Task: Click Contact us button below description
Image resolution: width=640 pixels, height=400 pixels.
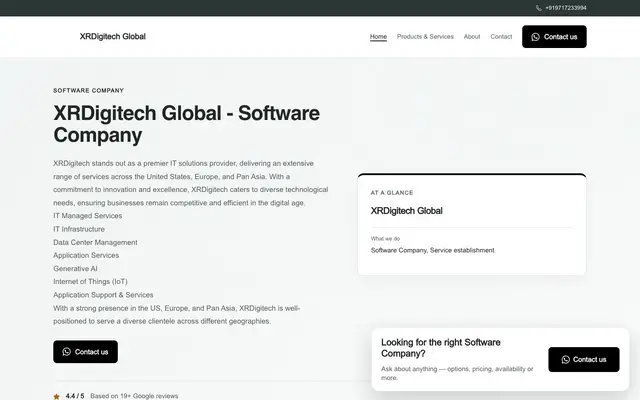Action: tap(85, 352)
